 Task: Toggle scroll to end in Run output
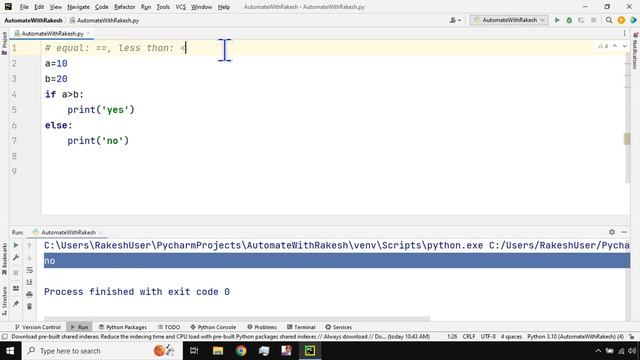click(x=29, y=282)
